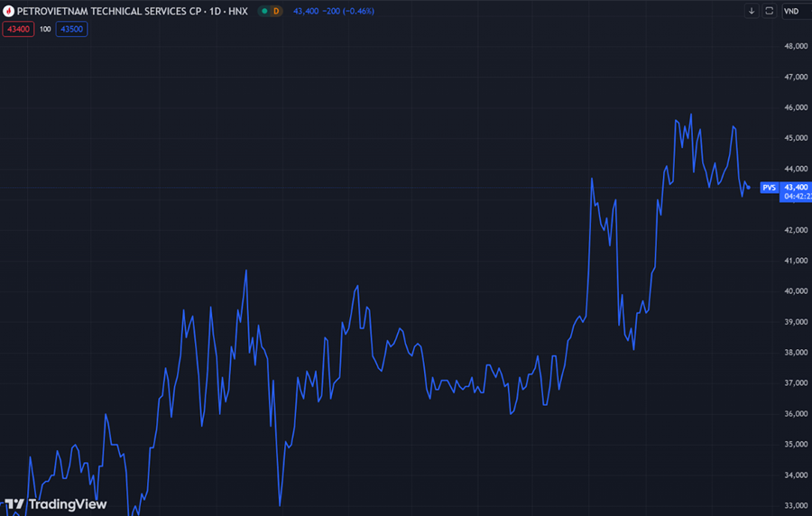Click the 48,000 level on price scale
The width and height of the screenshot is (812, 516).
coord(795,46)
